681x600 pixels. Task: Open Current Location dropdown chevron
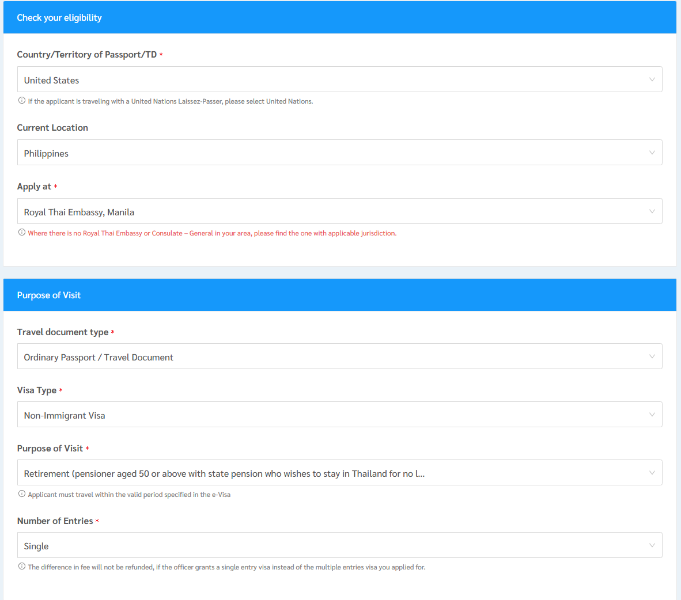pos(651,153)
